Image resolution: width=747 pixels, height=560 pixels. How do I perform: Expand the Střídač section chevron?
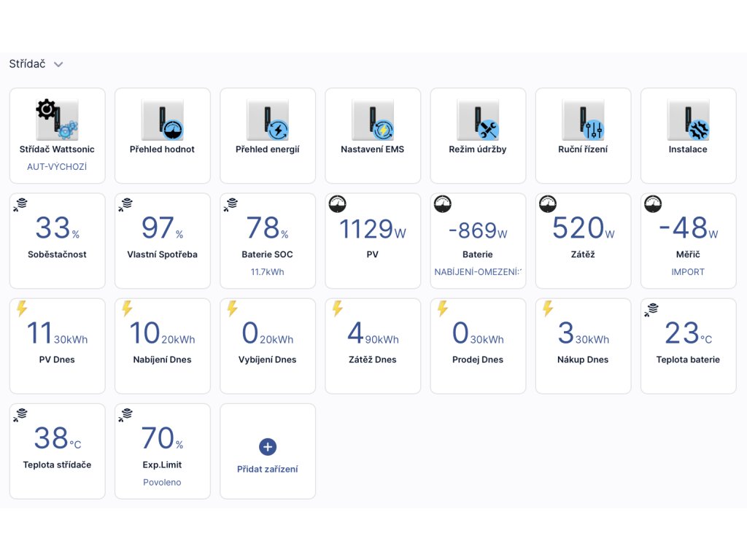click(58, 64)
